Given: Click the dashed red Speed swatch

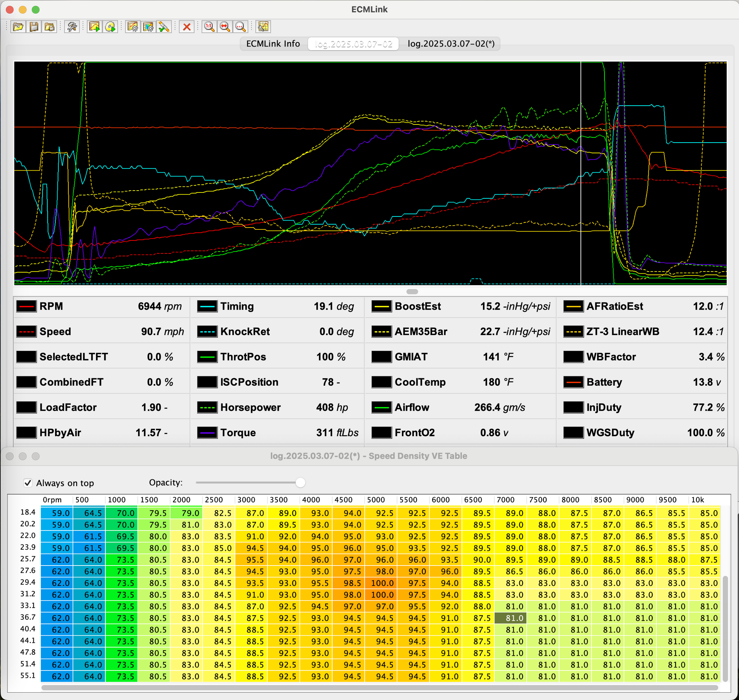Looking at the screenshot, I should (x=27, y=331).
